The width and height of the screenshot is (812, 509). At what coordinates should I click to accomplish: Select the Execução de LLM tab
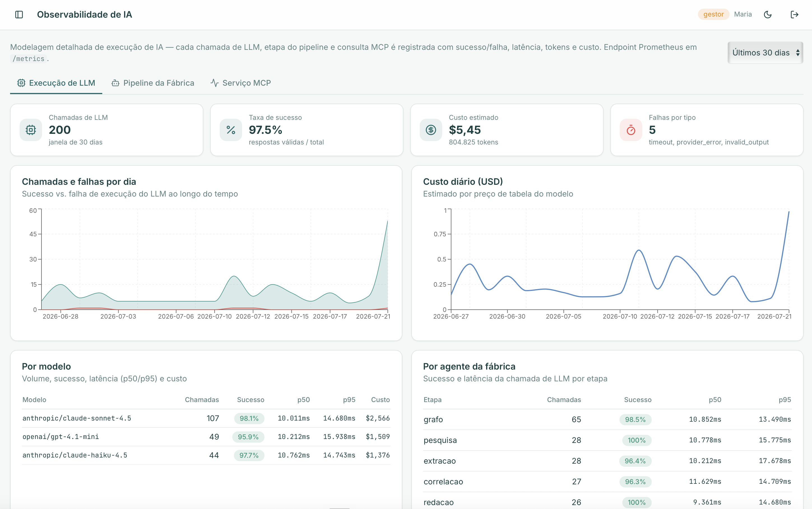pos(56,83)
